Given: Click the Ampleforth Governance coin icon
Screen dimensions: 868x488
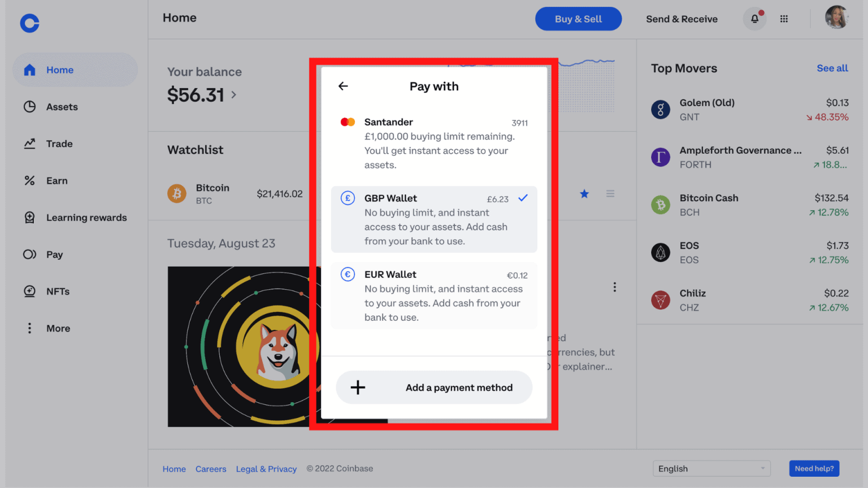Looking at the screenshot, I should (661, 157).
